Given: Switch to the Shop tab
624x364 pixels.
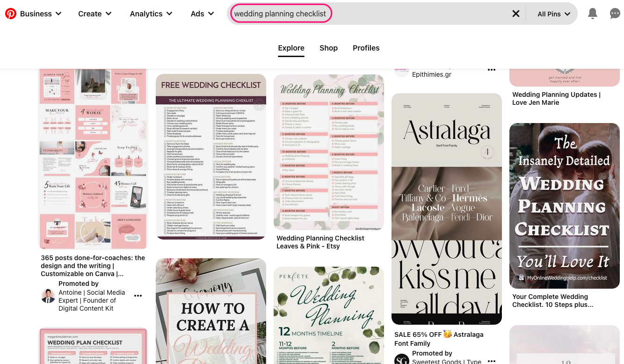Looking at the screenshot, I should pos(328,48).
